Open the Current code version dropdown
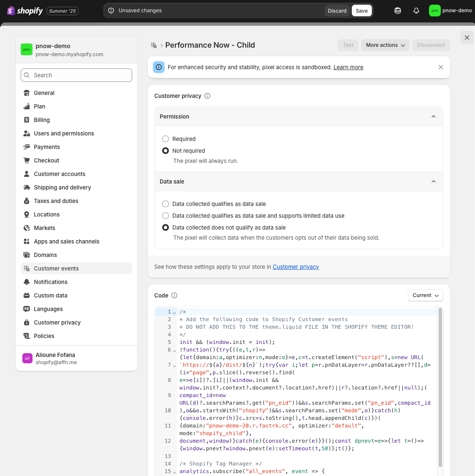The width and height of the screenshot is (475, 476). tap(426, 295)
